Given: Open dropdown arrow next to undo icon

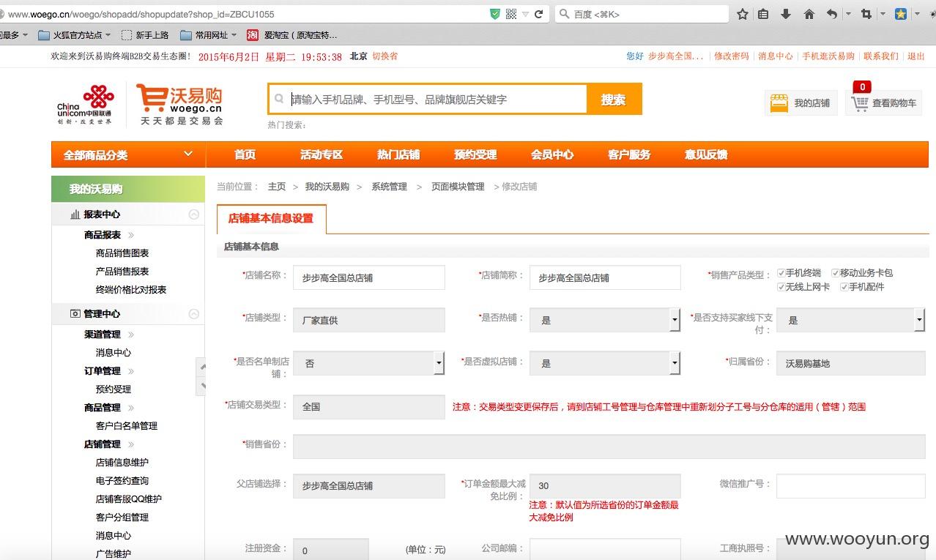Looking at the screenshot, I should (848, 14).
